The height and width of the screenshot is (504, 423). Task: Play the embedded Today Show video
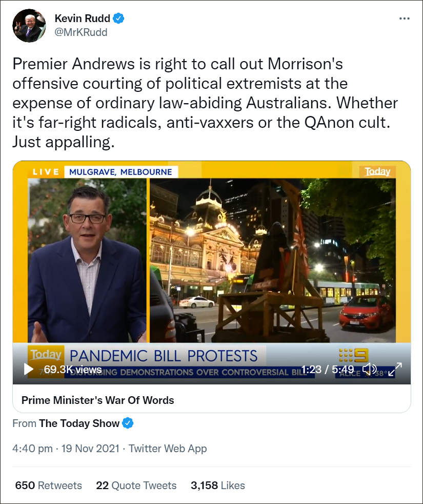point(29,369)
